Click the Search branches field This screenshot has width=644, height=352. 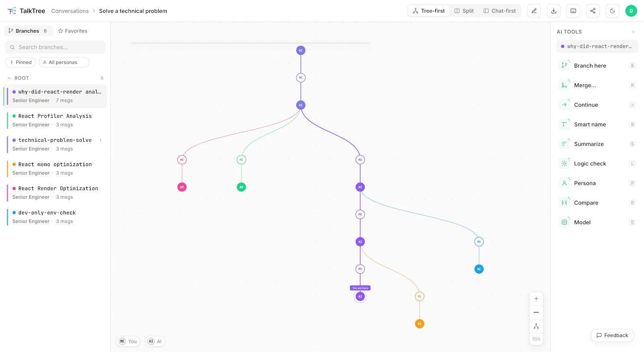pyautogui.click(x=55, y=47)
